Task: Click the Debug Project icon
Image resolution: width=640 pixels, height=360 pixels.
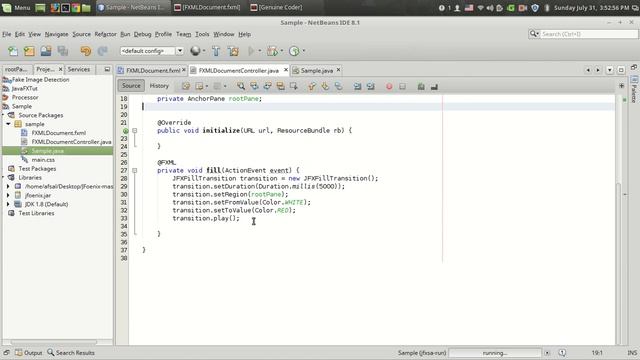Action: 272,51
